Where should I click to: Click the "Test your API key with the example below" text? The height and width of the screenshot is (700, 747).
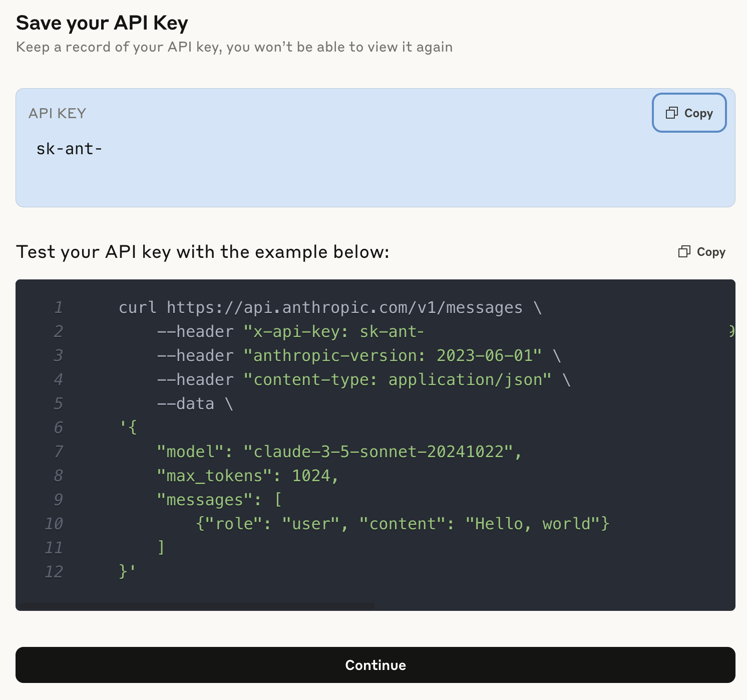(x=203, y=252)
